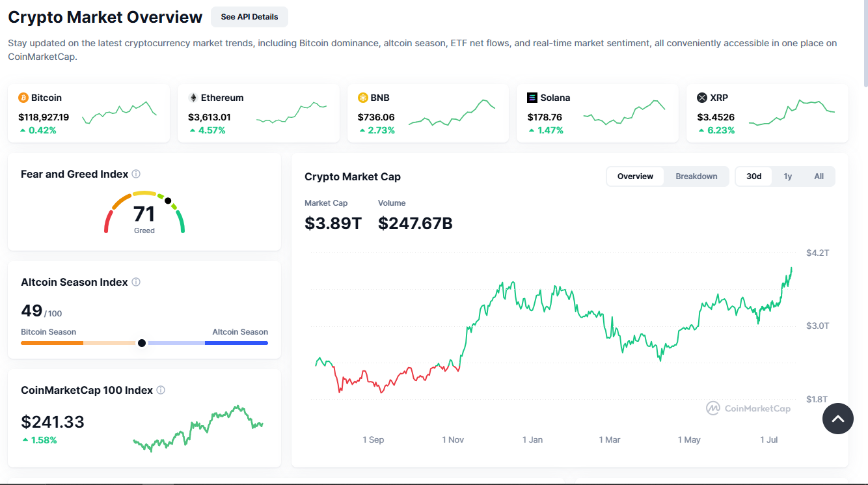Click the $118,927.19 Bitcoin price

pos(44,117)
